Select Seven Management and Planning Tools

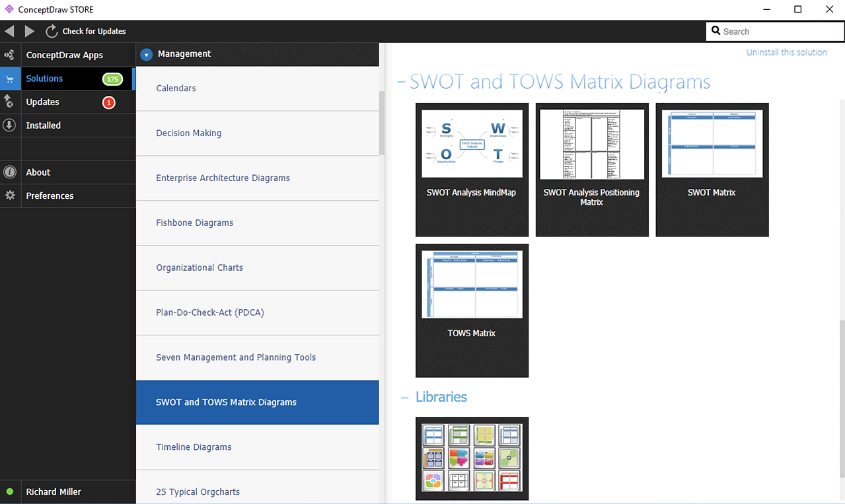coord(258,358)
